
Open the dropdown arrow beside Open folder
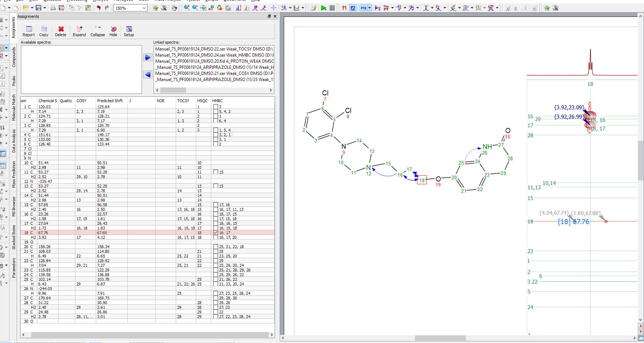(x=31, y=8)
